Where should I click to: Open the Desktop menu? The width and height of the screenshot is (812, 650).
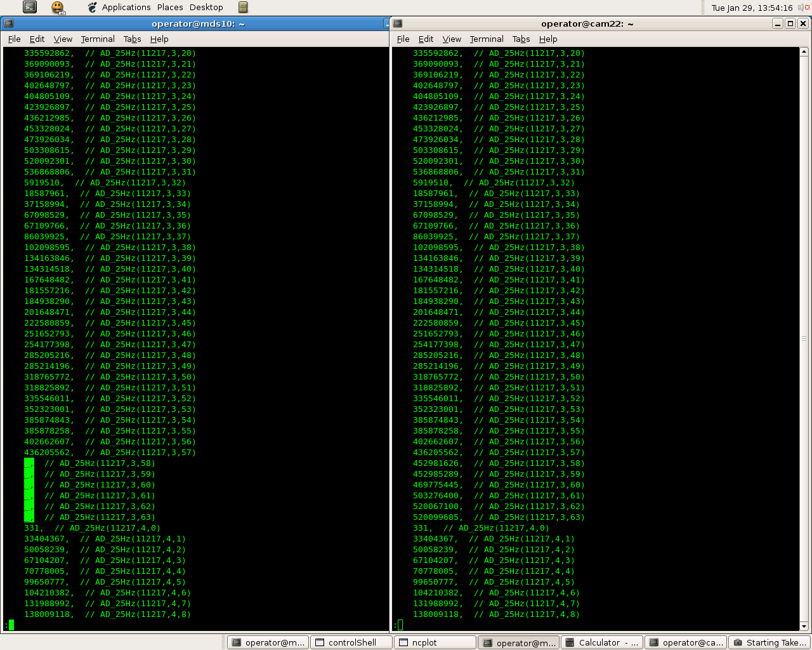click(x=206, y=8)
